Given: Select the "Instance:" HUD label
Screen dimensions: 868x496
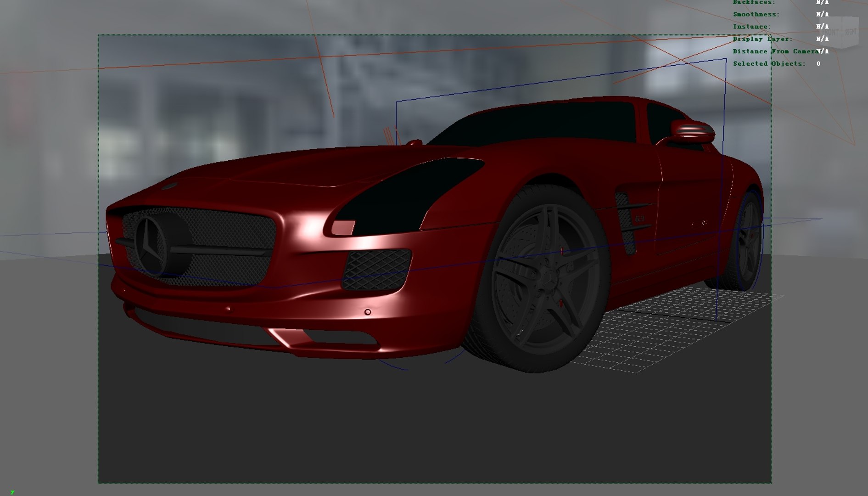Looking at the screenshot, I should (752, 27).
